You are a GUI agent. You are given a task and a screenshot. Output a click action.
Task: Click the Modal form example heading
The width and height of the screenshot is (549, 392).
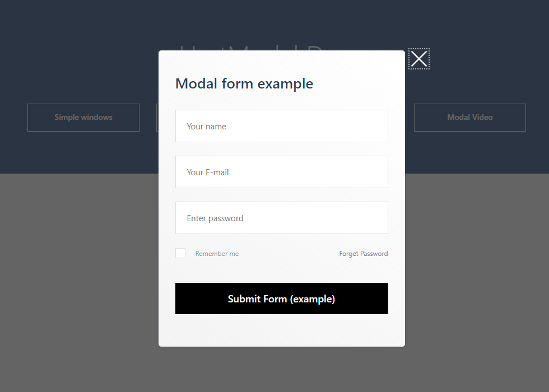pos(244,83)
